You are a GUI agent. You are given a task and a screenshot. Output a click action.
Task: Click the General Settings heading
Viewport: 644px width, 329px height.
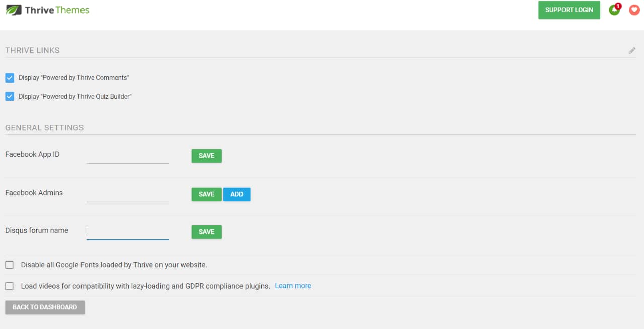(44, 128)
